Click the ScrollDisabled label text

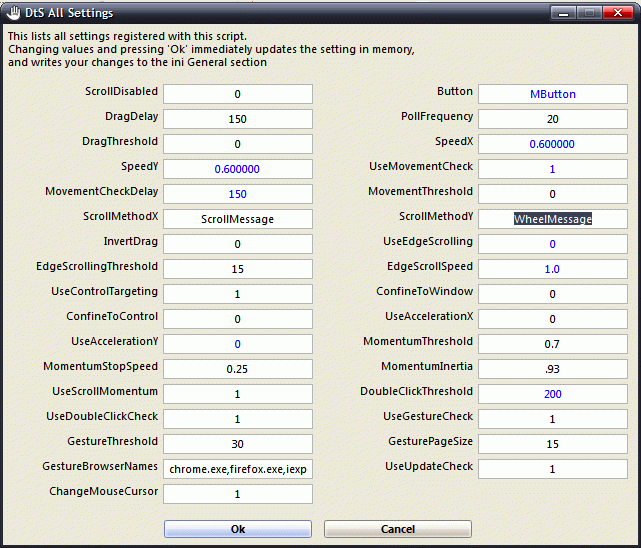(x=121, y=91)
